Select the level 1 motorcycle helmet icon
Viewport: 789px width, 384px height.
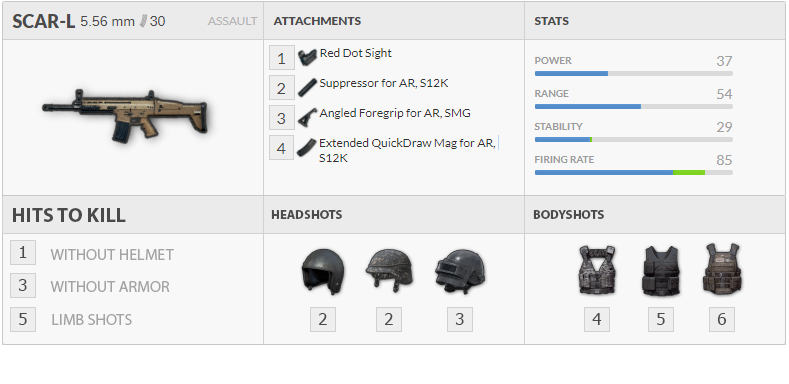pos(323,272)
